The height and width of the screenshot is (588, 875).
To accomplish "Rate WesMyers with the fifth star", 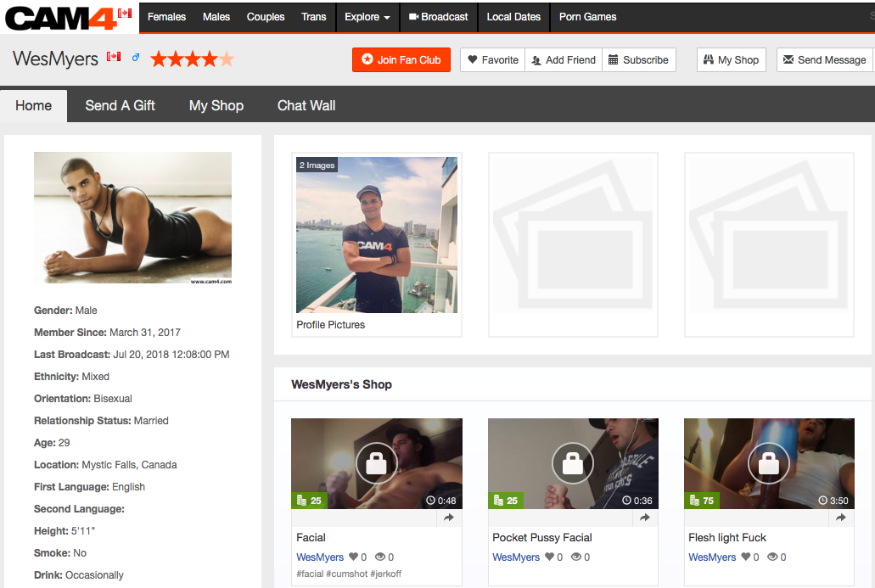I will pyautogui.click(x=226, y=59).
